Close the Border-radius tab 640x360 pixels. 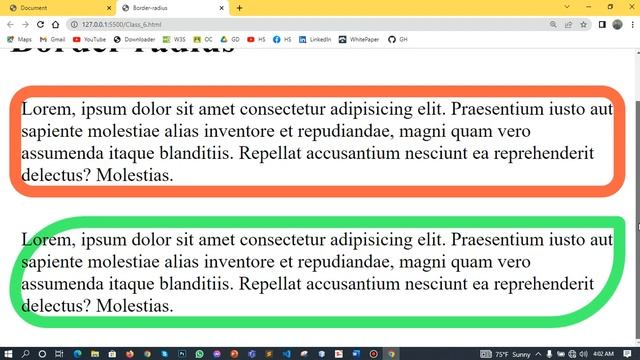(x=222, y=8)
